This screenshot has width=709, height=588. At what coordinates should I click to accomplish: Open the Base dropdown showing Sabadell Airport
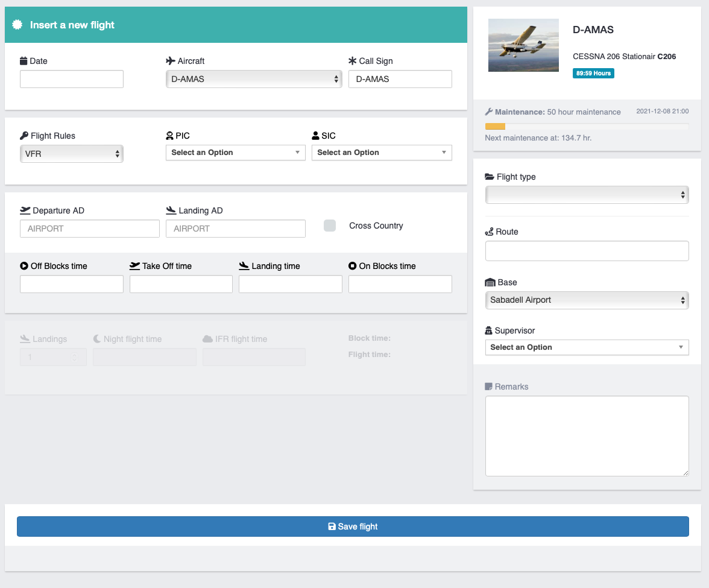click(x=587, y=300)
